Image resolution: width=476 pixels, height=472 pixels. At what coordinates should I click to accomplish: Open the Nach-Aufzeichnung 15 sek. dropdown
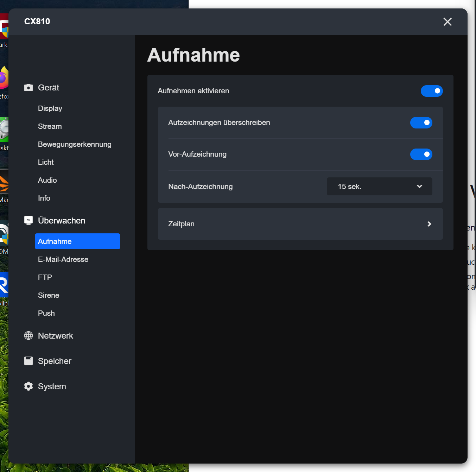pos(379,187)
